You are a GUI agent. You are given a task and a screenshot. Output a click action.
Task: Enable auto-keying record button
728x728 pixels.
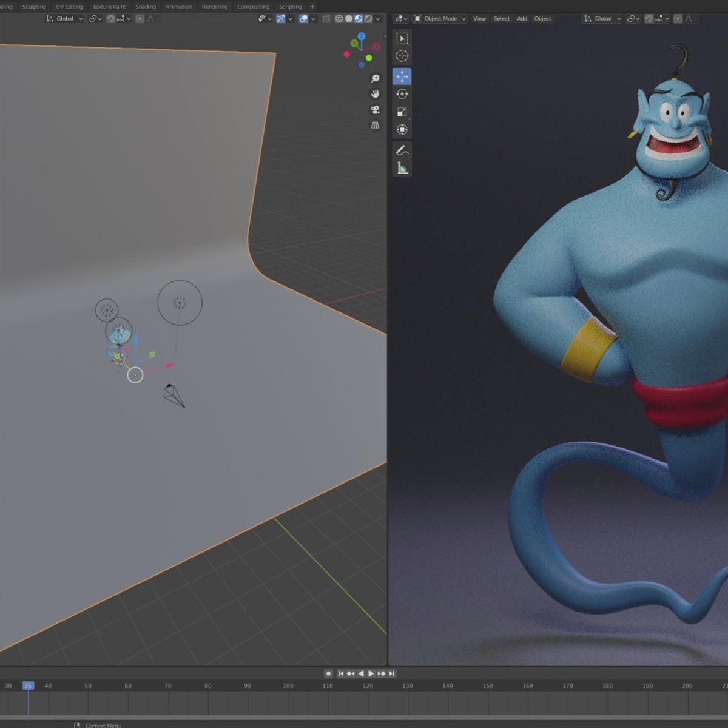328,673
